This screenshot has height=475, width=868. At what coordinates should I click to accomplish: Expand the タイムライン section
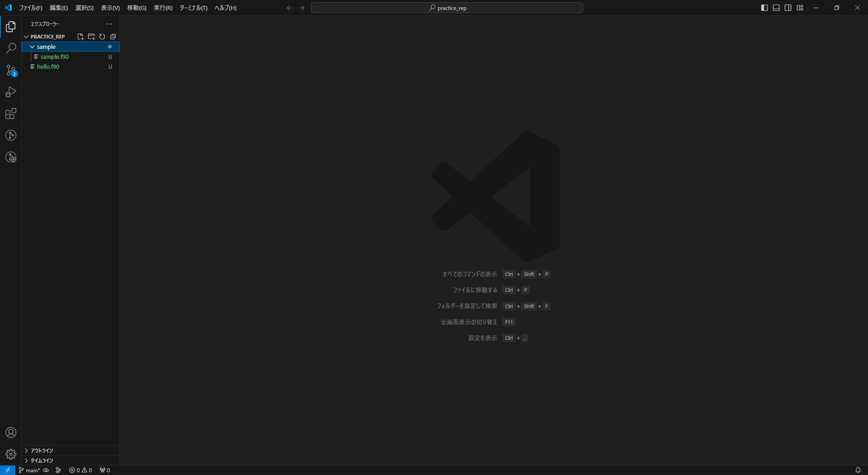[71, 461]
